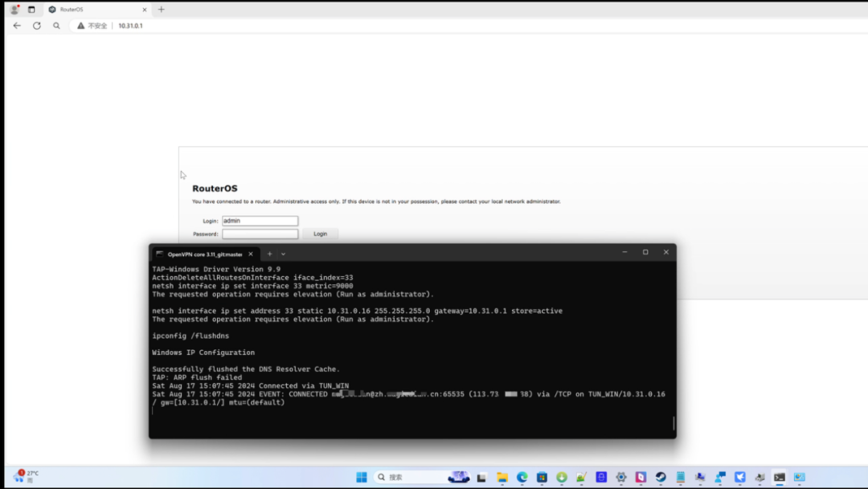
Task: Open File Explorer from the taskbar
Action: point(501,476)
